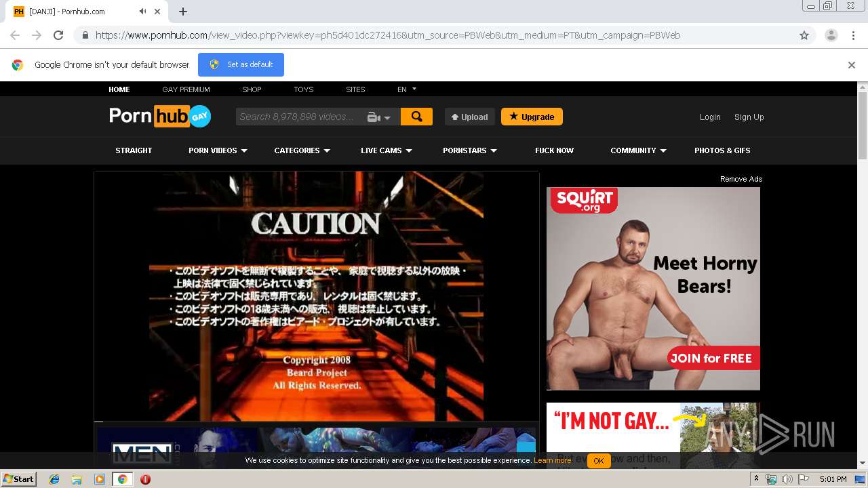Expand the COMMUNITY menu
Image resolution: width=868 pixels, height=488 pixels.
click(x=638, y=150)
